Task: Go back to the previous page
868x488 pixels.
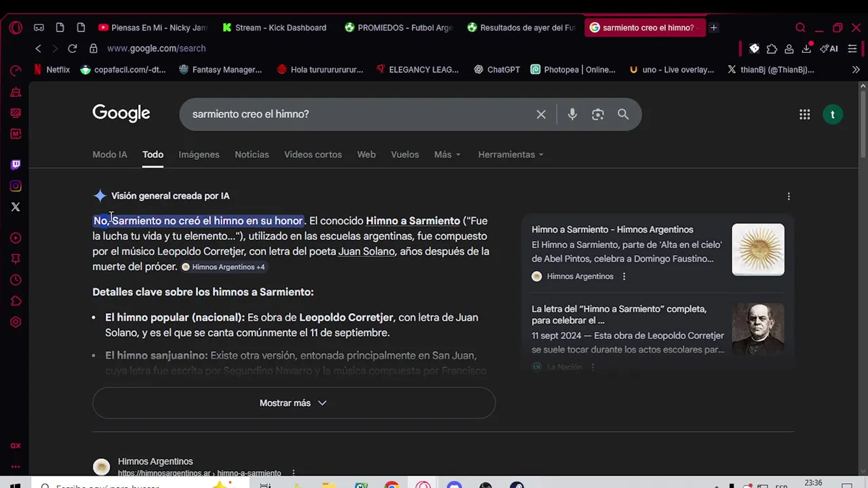Action: [38, 48]
